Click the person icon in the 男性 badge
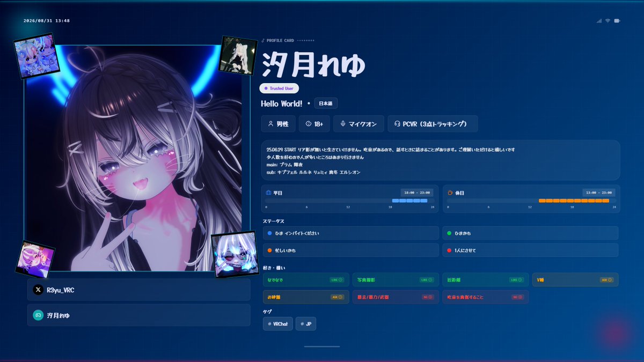644x362 pixels. 270,124
